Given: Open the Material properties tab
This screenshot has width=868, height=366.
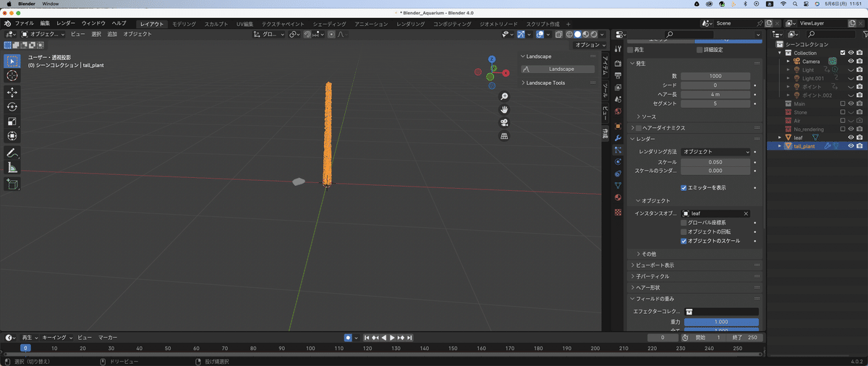Looking at the screenshot, I should pyautogui.click(x=618, y=197).
